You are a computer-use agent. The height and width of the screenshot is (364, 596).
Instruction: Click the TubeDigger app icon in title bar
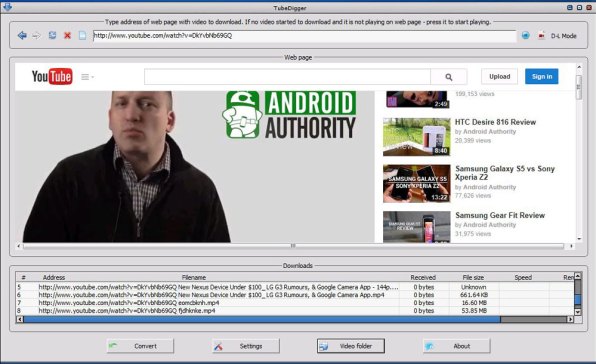7,6
